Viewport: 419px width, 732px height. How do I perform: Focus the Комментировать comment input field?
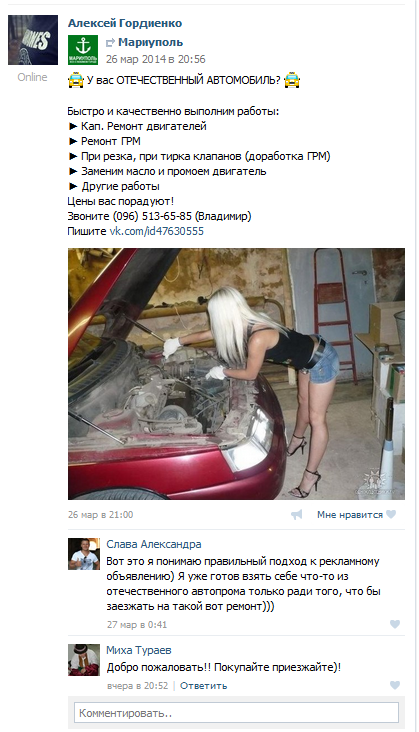click(236, 713)
